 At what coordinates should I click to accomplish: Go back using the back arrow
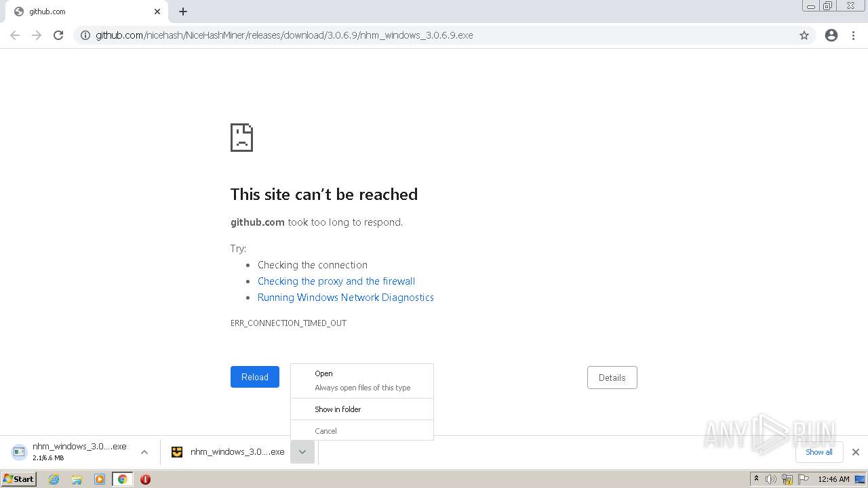click(15, 35)
